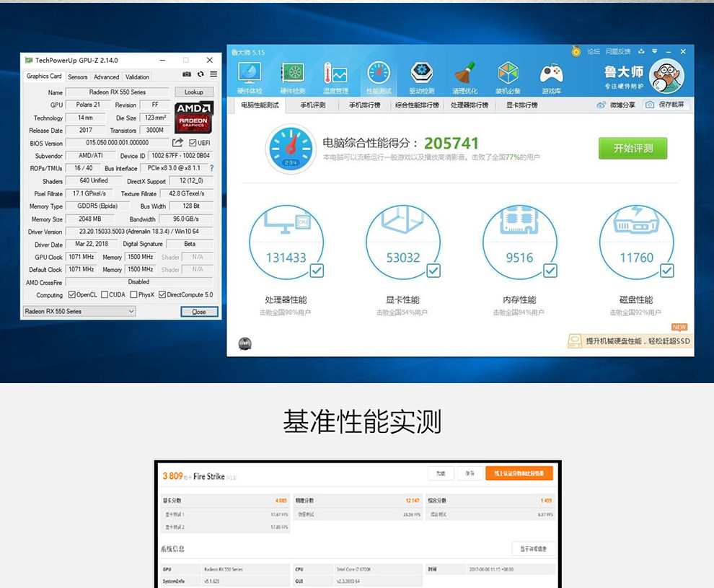Switch to the 综合性能排行榜 tab

(417, 105)
